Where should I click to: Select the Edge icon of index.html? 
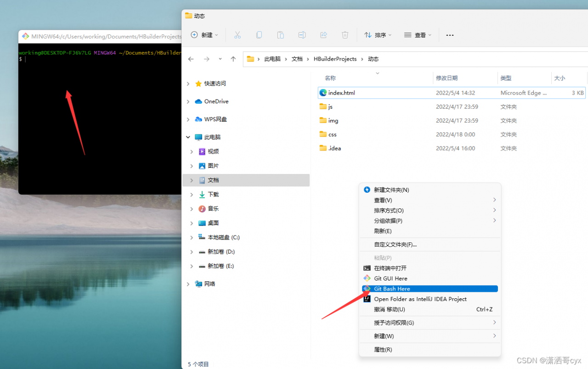[323, 93]
